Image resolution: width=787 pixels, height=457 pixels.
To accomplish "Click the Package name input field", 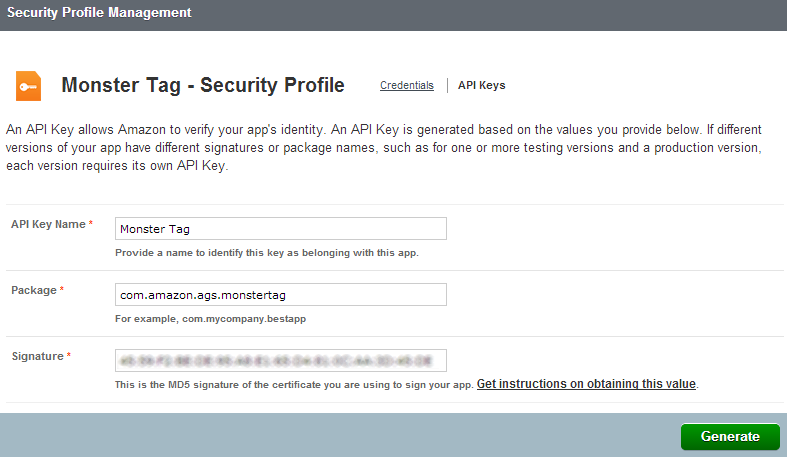I will 281,295.
